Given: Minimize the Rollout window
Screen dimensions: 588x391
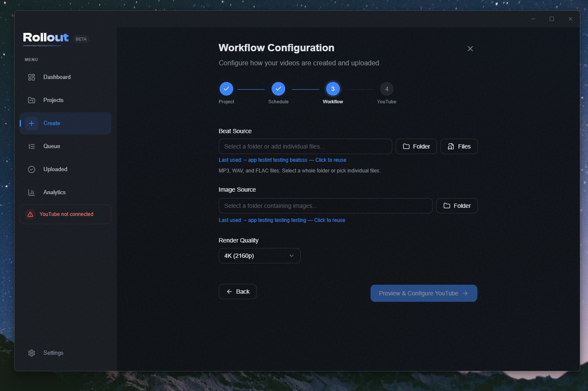Looking at the screenshot, I should pos(533,19).
